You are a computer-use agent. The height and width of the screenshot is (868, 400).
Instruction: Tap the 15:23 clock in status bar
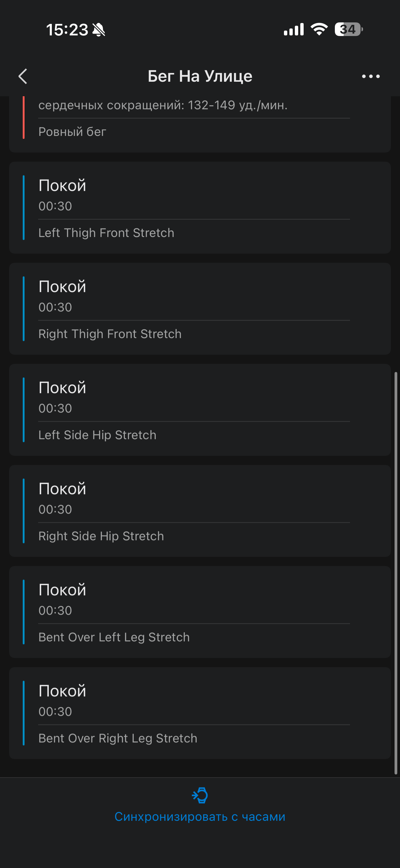(67, 30)
